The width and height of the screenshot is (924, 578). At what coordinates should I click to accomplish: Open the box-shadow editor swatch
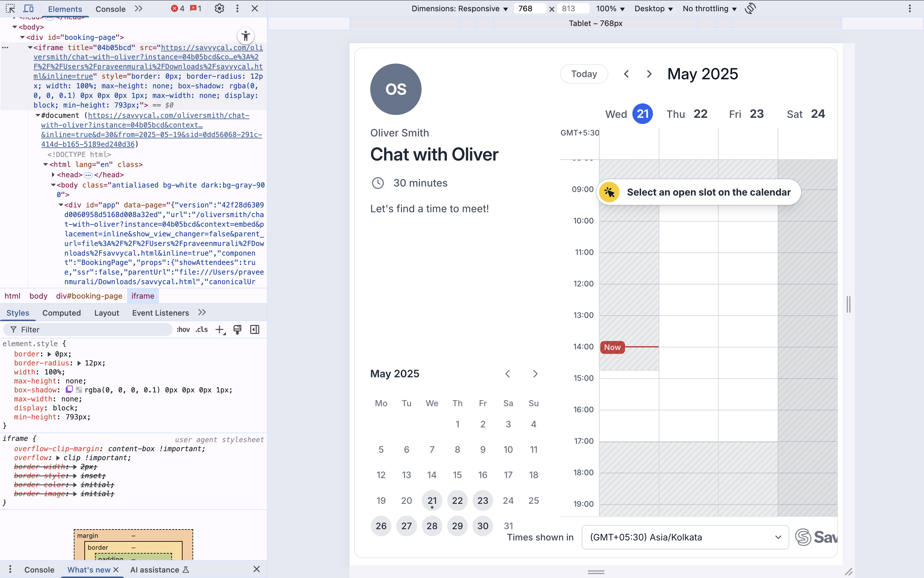[69, 390]
